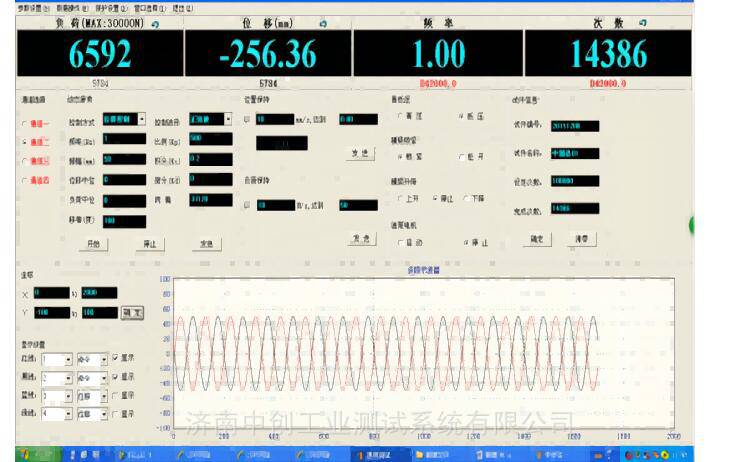
Task: Expand the red line signal type dropdown
Action: [x=104, y=359]
